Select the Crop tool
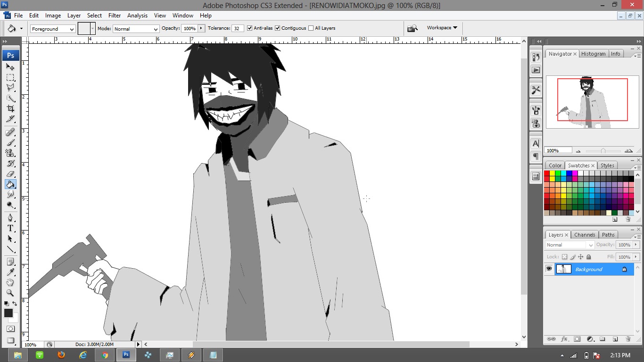This screenshot has width=644, height=362. pos(10,107)
